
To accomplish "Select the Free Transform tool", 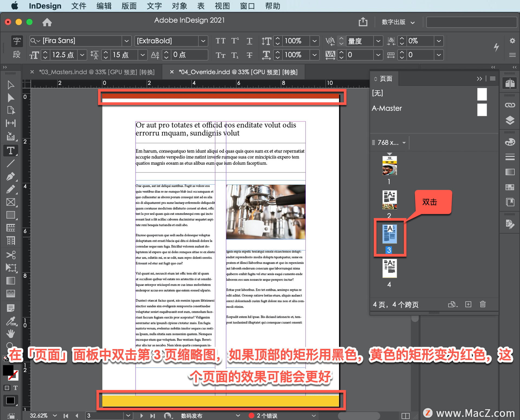I will pyautogui.click(x=11, y=268).
